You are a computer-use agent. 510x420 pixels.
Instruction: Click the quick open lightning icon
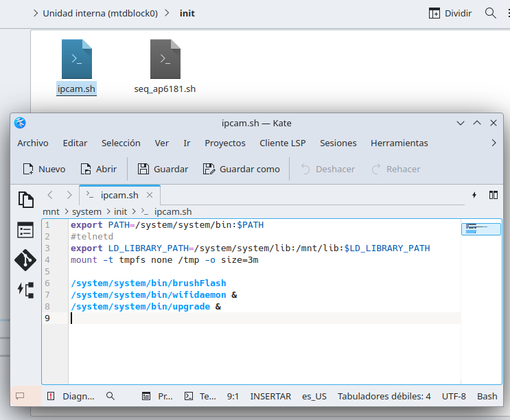[x=474, y=195]
